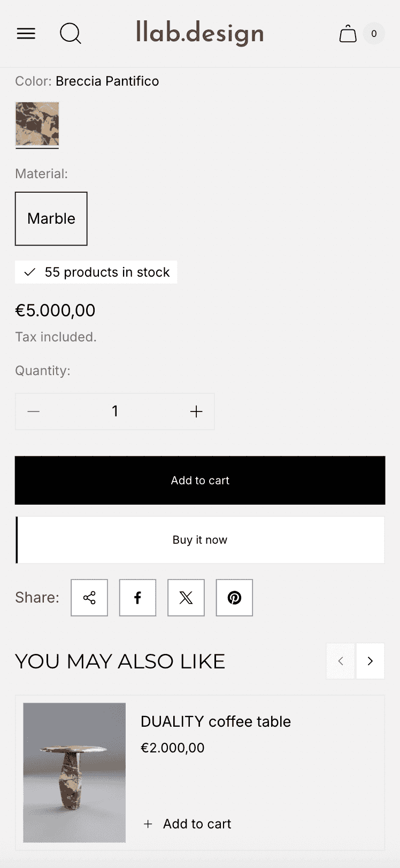Screen dimensions: 400x868
Task: Open the hamburger navigation menu
Action: click(x=26, y=34)
